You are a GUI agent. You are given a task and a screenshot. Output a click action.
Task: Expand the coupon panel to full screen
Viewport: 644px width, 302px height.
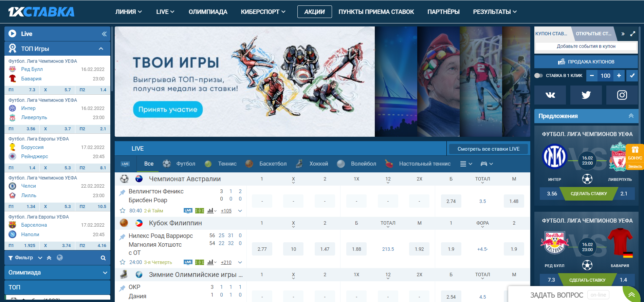tap(632, 34)
